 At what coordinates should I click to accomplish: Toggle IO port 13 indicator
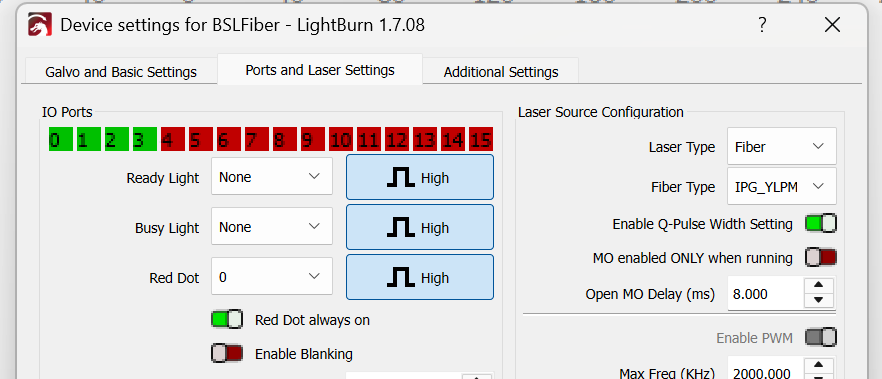tap(425, 139)
